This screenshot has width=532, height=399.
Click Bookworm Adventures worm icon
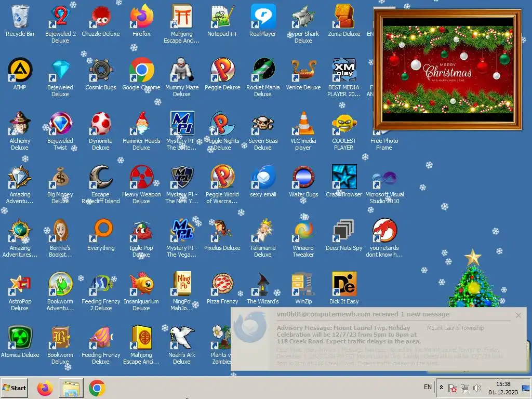click(x=60, y=284)
